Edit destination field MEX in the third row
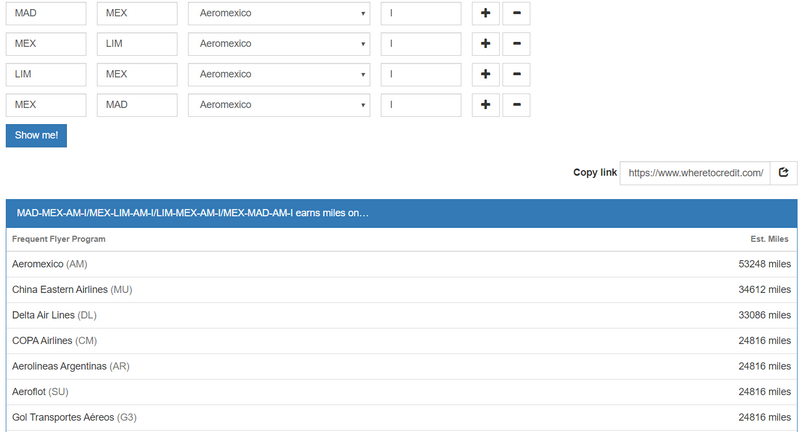This screenshot has height=432, width=800. (137, 74)
